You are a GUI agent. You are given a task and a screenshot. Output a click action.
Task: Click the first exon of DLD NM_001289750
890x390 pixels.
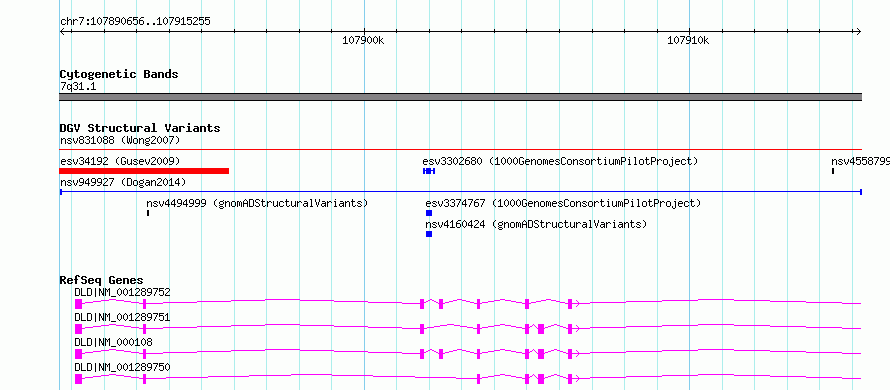pos(78,379)
